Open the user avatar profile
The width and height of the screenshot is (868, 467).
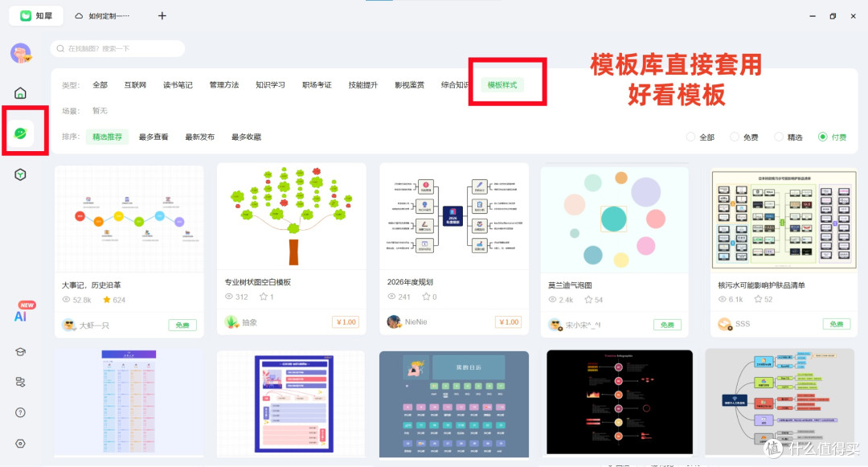tap(21, 52)
